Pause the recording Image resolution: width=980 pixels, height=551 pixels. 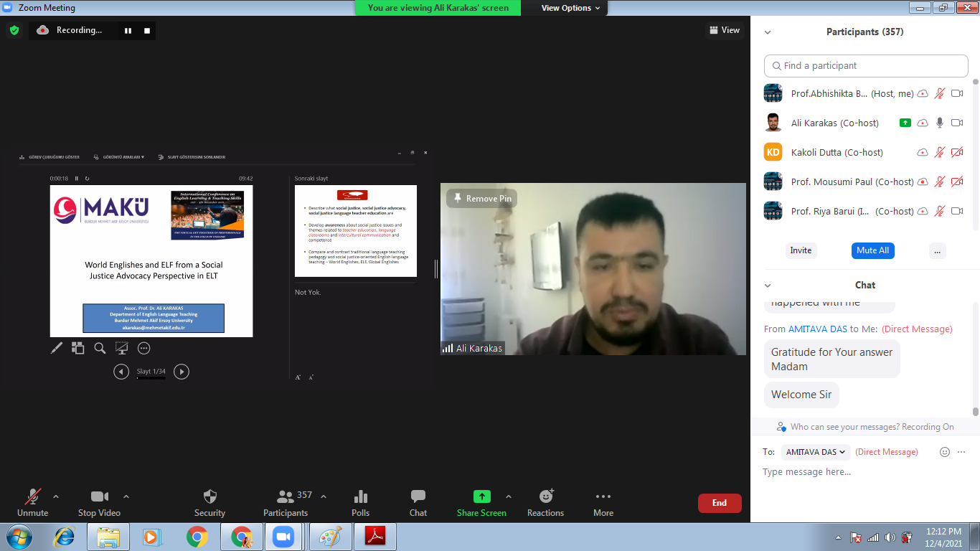coord(128,30)
